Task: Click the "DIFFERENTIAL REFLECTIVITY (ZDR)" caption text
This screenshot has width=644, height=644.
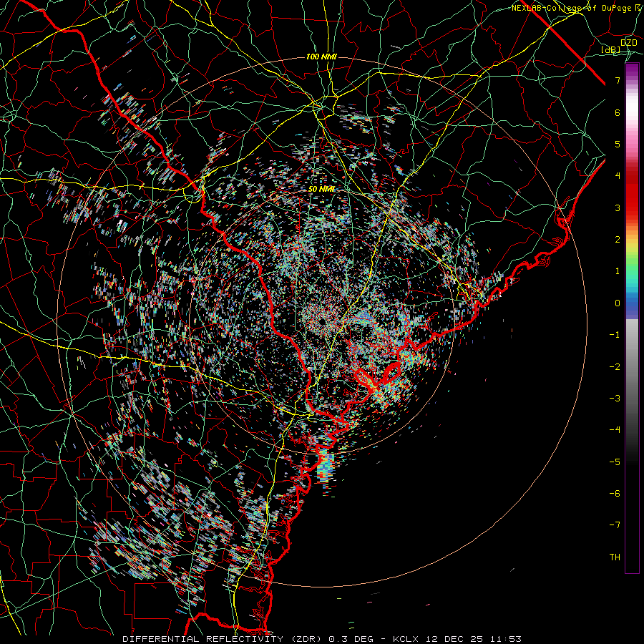Action: click(x=223, y=639)
